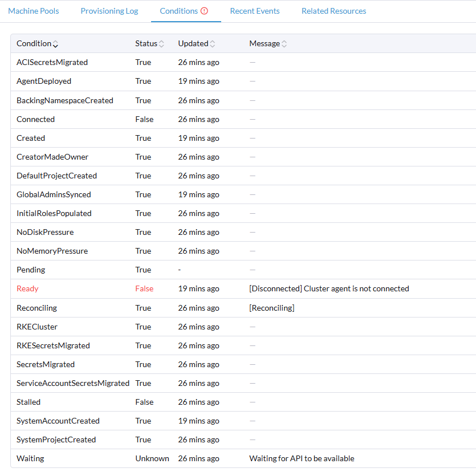Select the BackingNamespaceCreated condition name

point(64,100)
